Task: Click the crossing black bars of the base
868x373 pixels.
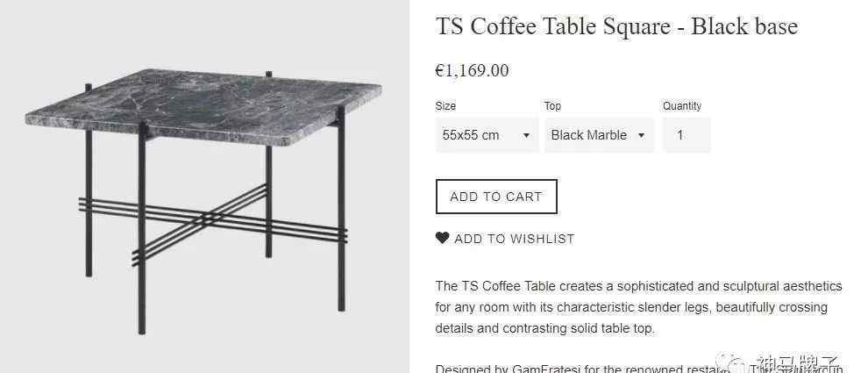Action: [213, 222]
